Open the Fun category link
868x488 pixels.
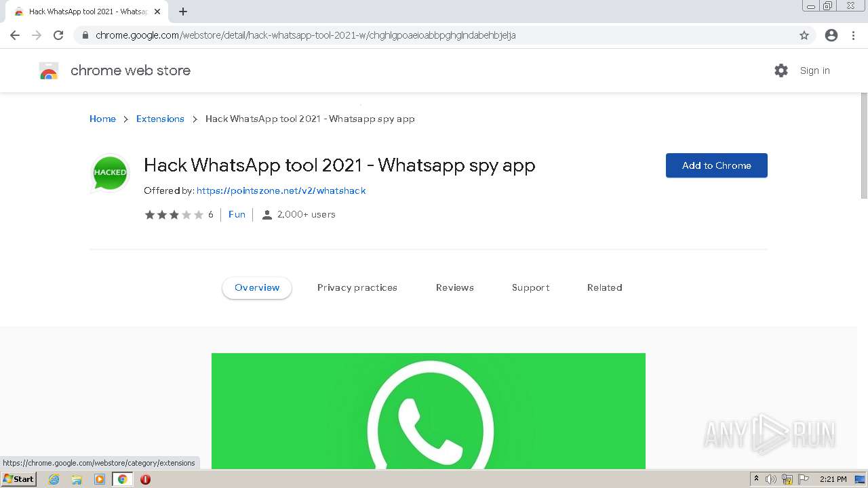click(x=237, y=214)
